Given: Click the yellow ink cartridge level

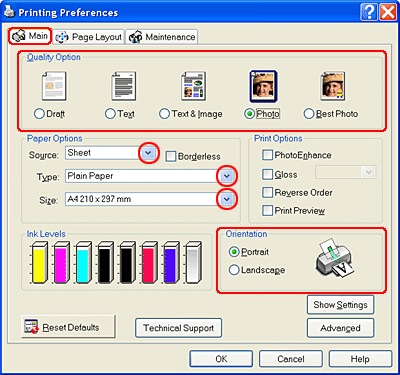Looking at the screenshot, I should (39, 263).
